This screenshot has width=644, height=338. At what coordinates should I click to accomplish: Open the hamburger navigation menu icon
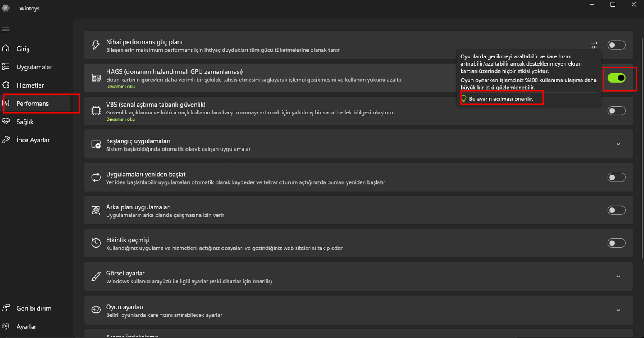pyautogui.click(x=6, y=30)
